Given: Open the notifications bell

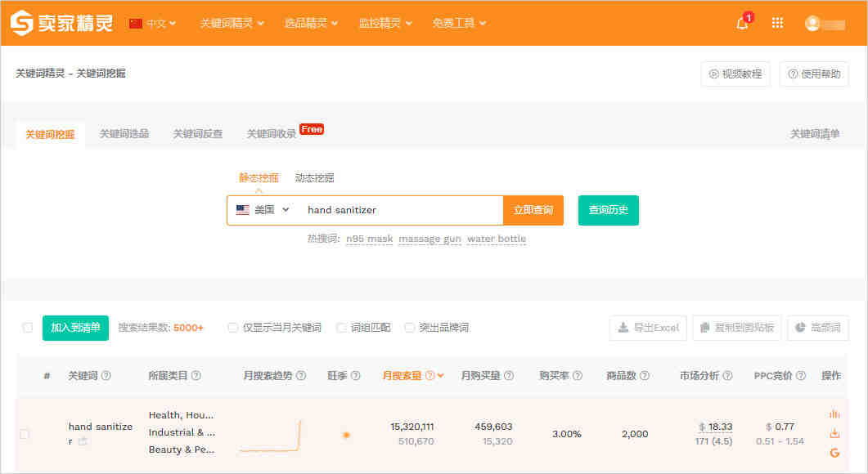Looking at the screenshot, I should click(x=742, y=23).
